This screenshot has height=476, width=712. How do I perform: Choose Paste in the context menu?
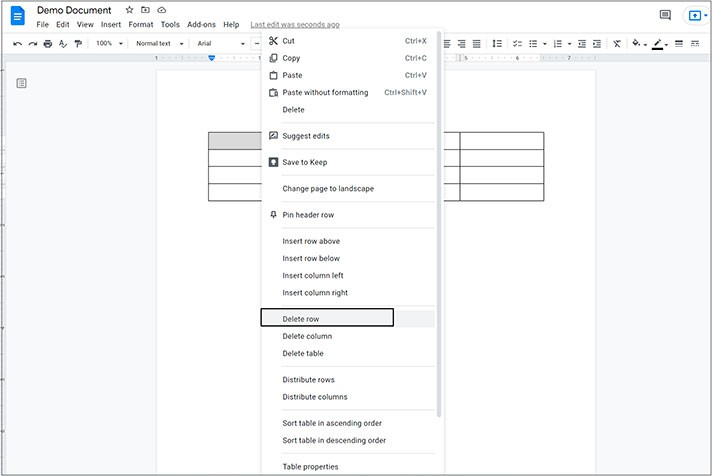[348, 75]
